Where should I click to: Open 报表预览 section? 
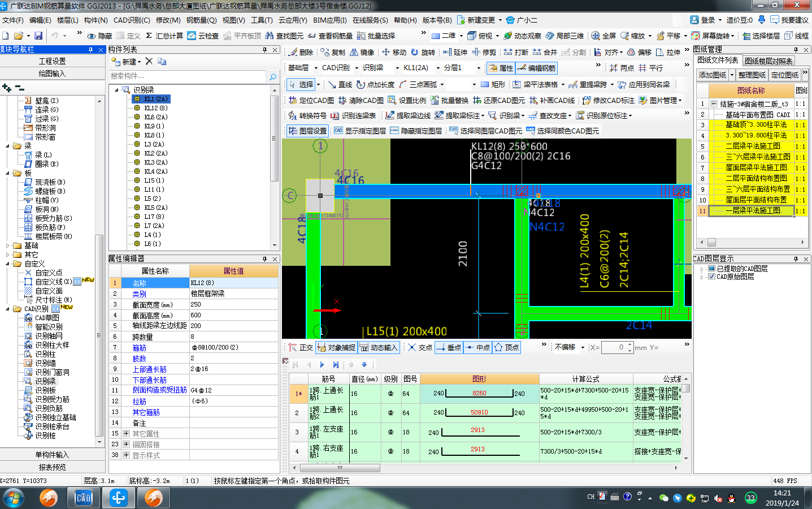(x=52, y=467)
